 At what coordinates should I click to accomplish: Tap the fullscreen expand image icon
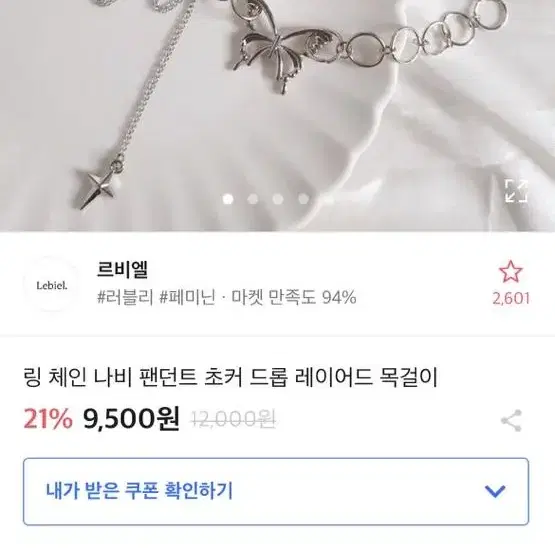point(516,191)
